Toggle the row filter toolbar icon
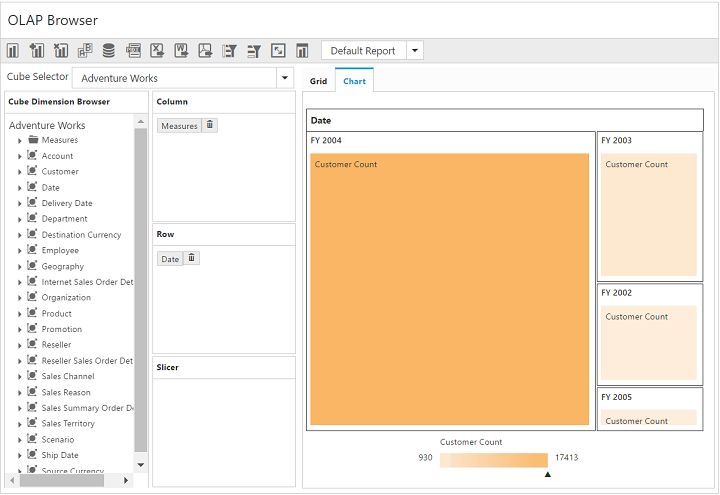The image size is (720, 495). tap(254, 51)
